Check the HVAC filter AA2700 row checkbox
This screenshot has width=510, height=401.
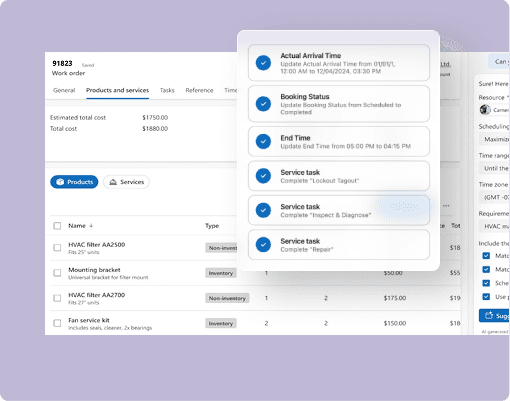(57, 298)
